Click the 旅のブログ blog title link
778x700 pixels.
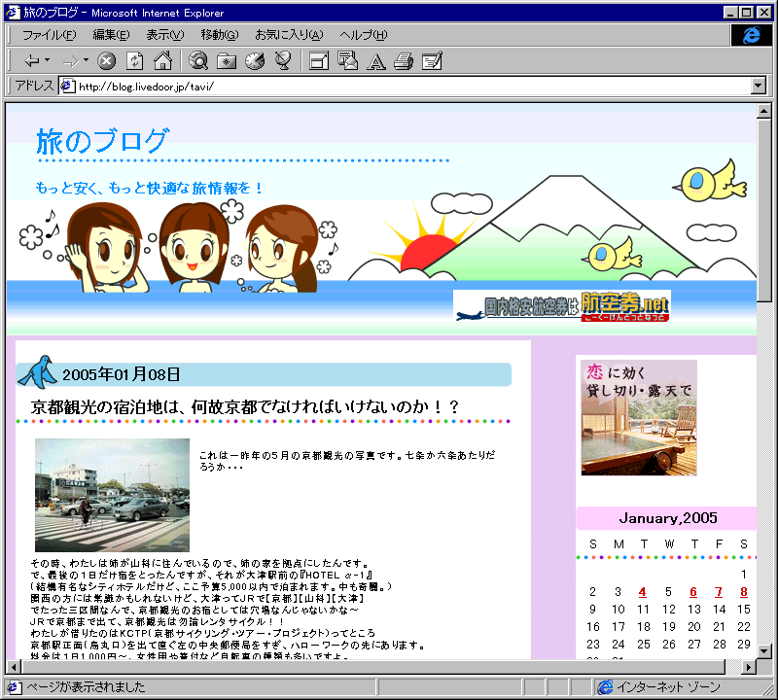pos(103,141)
